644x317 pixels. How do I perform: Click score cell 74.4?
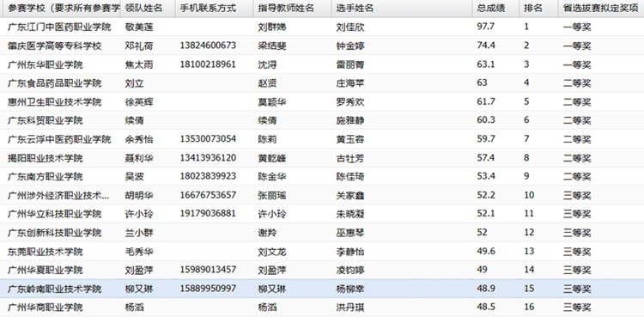486,46
